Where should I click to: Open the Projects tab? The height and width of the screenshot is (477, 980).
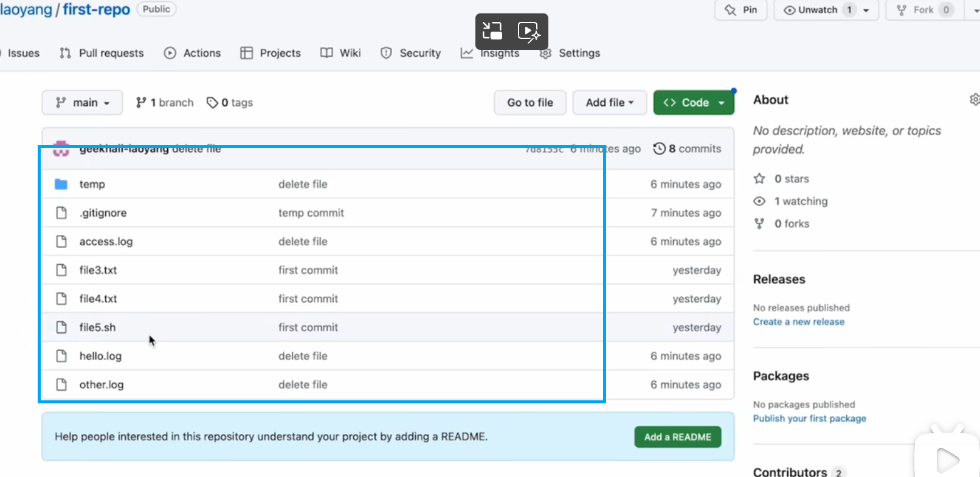[x=271, y=53]
